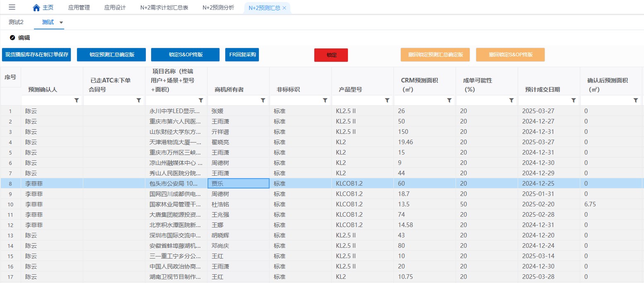Switch to the N+2预测分析 tab
The image size is (644, 283).
218,8
